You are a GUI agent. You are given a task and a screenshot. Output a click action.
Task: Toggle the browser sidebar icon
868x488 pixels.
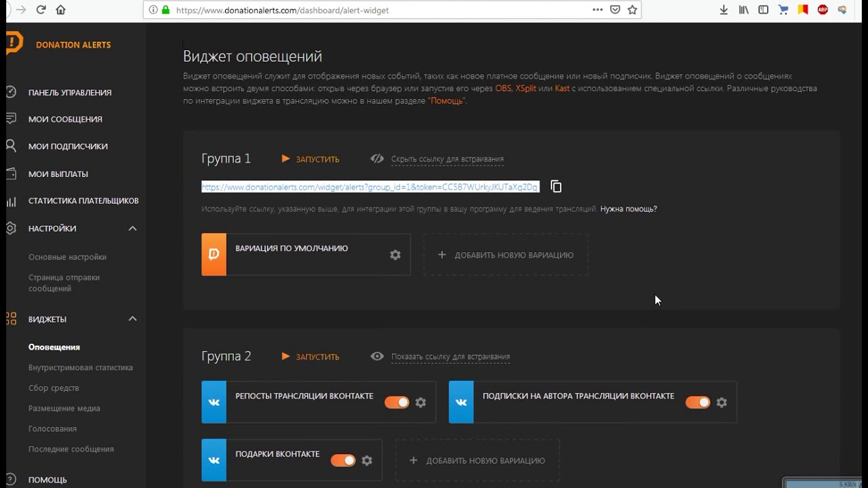tap(764, 9)
